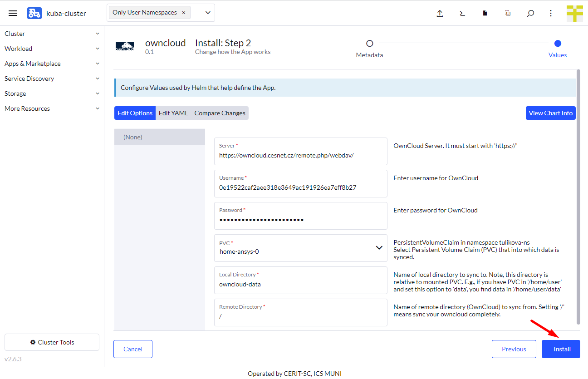588x379 pixels.
Task: Click the View Chart Info button
Action: (x=550, y=113)
